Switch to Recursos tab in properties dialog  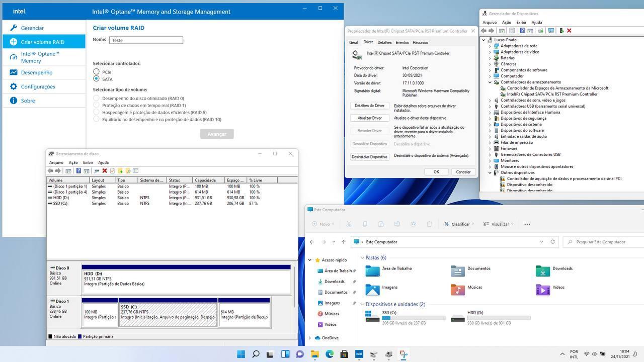[x=420, y=43]
